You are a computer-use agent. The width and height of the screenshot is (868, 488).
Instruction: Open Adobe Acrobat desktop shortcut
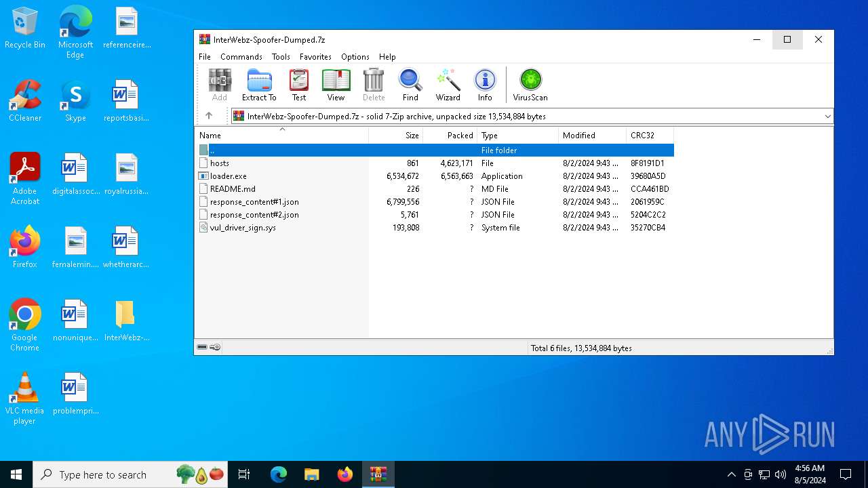pos(25,178)
